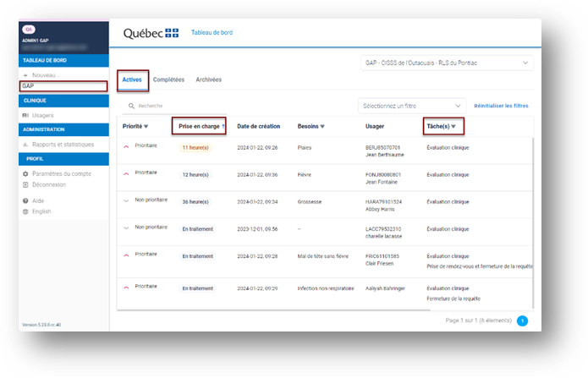
Task: Open the Tâche(s) column filter
Action: 453,127
